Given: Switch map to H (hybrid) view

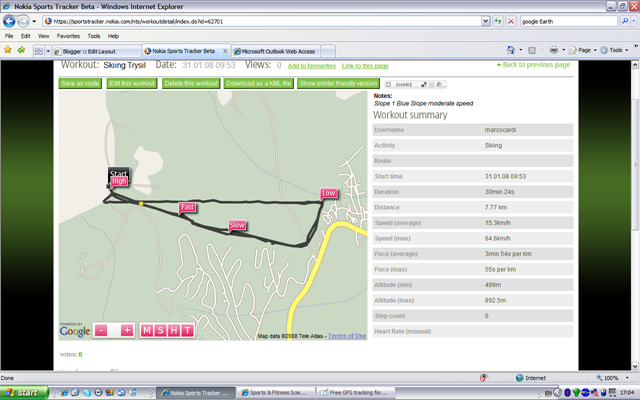Looking at the screenshot, I should (x=174, y=330).
